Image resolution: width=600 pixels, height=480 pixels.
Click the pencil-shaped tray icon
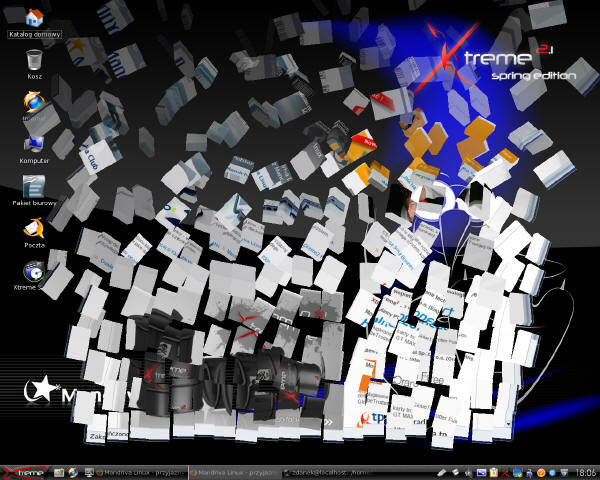point(441,473)
